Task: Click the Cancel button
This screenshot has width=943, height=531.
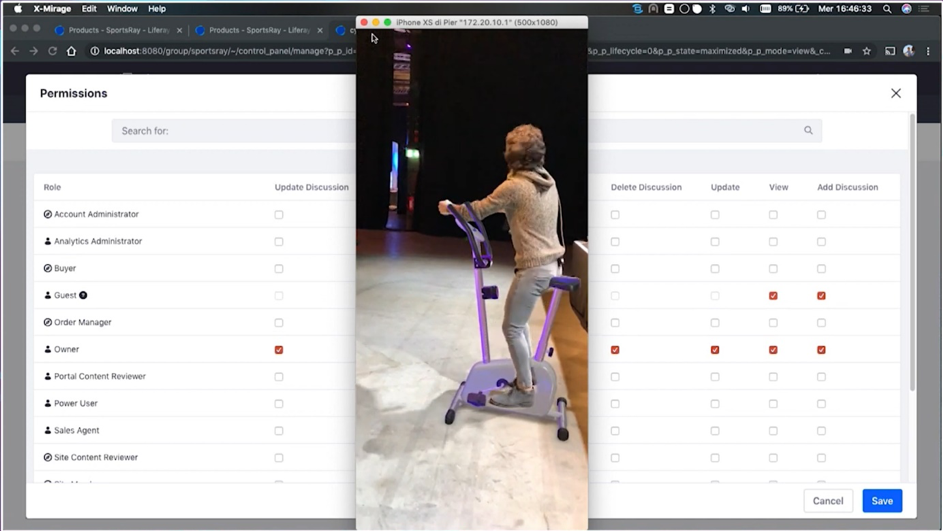Action: tap(828, 501)
